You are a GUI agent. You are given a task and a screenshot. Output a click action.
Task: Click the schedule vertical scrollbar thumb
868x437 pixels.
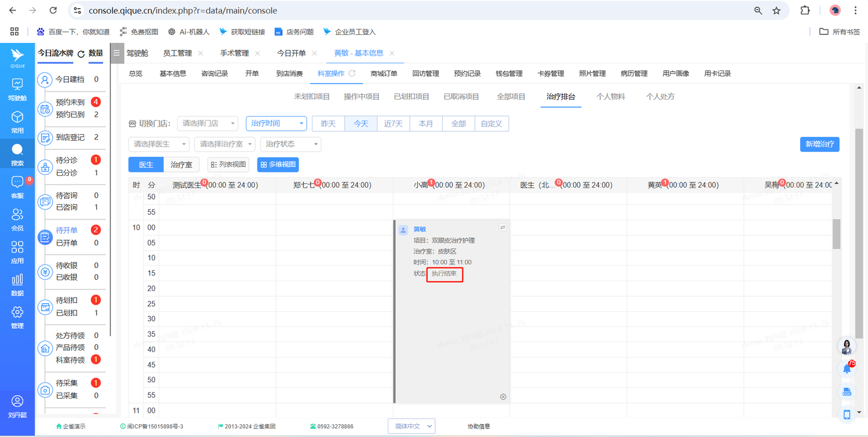(836, 234)
